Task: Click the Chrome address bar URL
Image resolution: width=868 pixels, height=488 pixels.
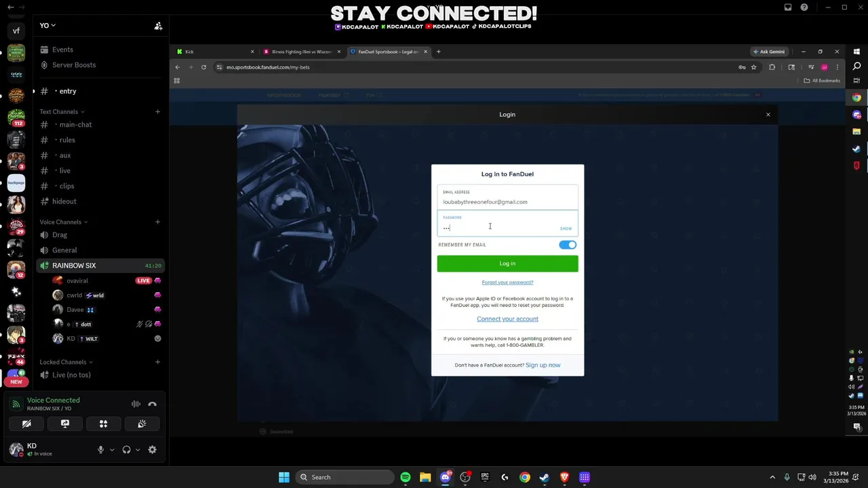Action: [x=268, y=67]
